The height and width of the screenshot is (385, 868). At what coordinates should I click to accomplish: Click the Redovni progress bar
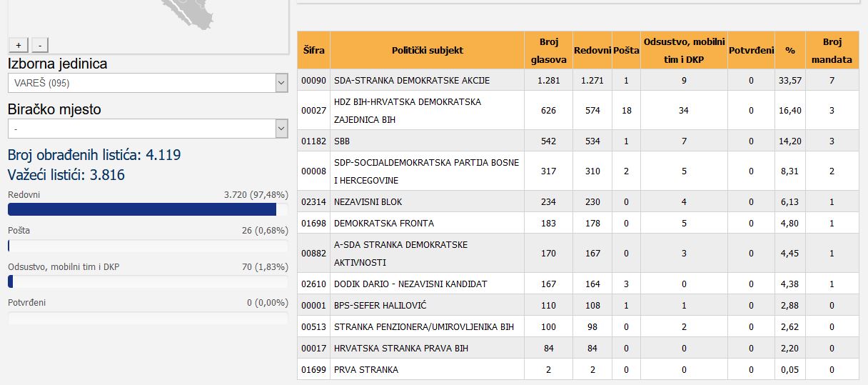point(148,209)
